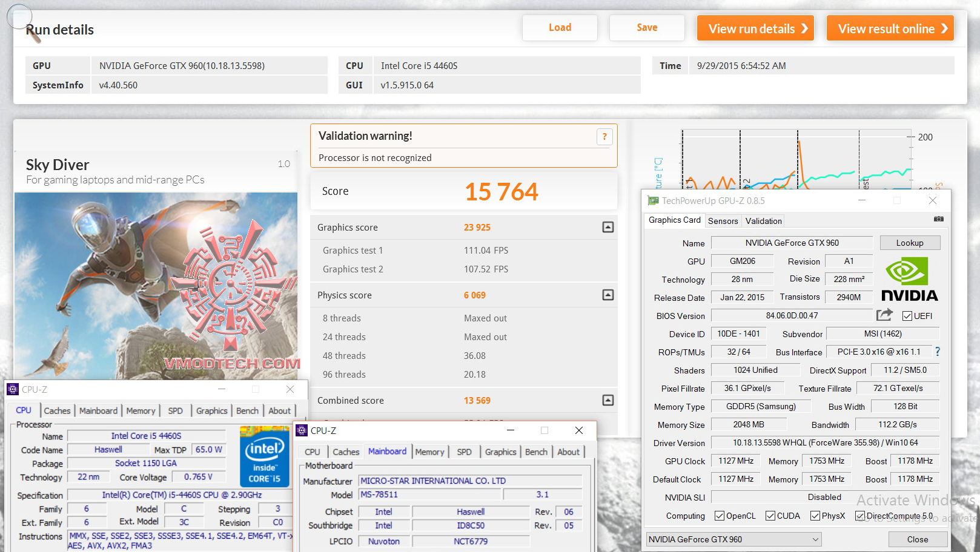The height and width of the screenshot is (552, 980).
Task: Click the Bus Interface question mark in GPU-Z
Action: (938, 352)
